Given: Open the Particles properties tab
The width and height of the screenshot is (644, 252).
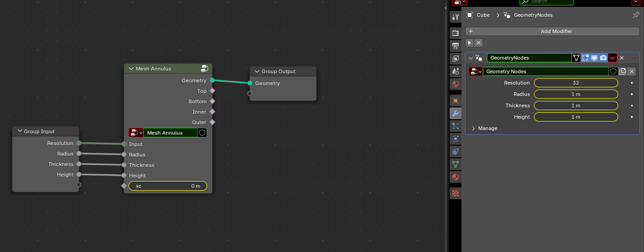Looking at the screenshot, I should coord(456,126).
